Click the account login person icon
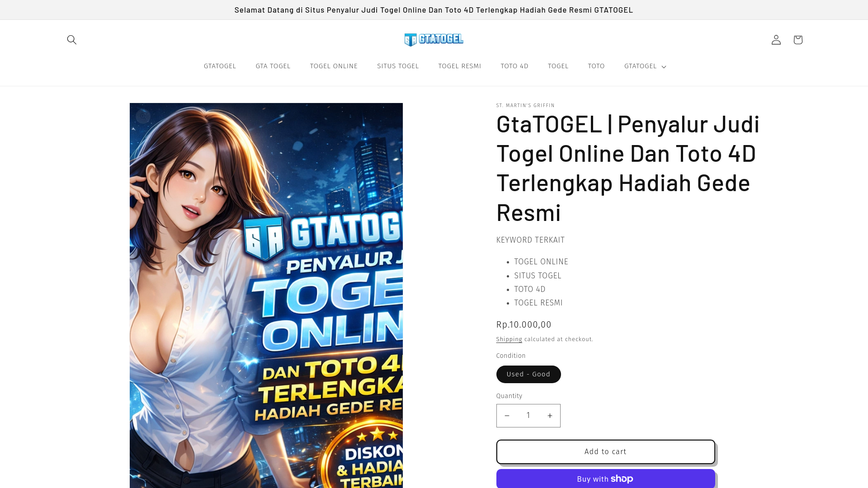This screenshot has width=868, height=488. click(x=776, y=40)
